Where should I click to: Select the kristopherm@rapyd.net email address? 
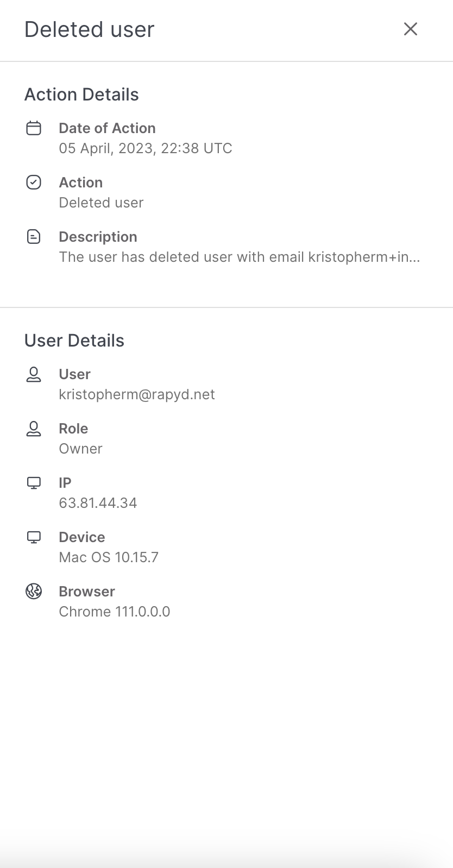[137, 394]
